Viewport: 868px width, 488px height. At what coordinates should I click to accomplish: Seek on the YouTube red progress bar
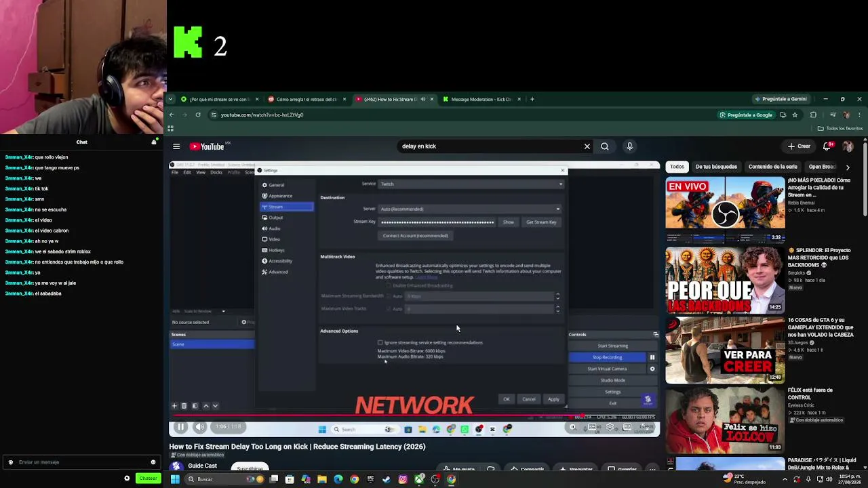point(414,416)
